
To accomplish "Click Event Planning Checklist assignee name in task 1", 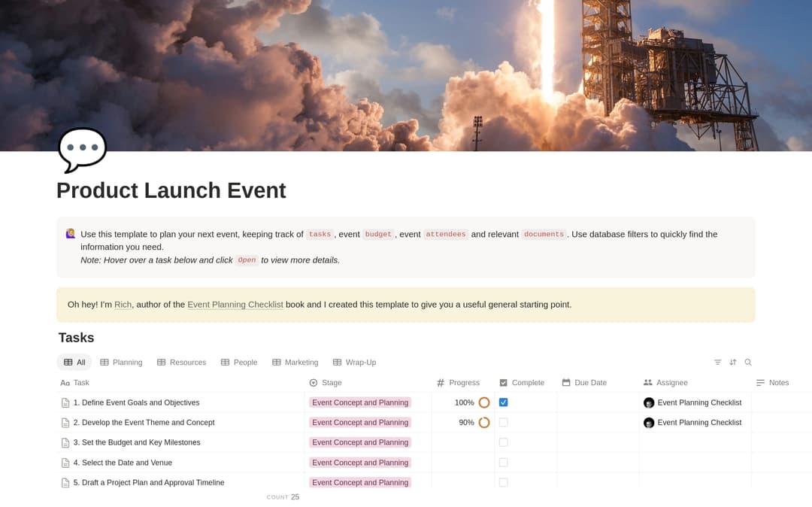I will pyautogui.click(x=699, y=402).
